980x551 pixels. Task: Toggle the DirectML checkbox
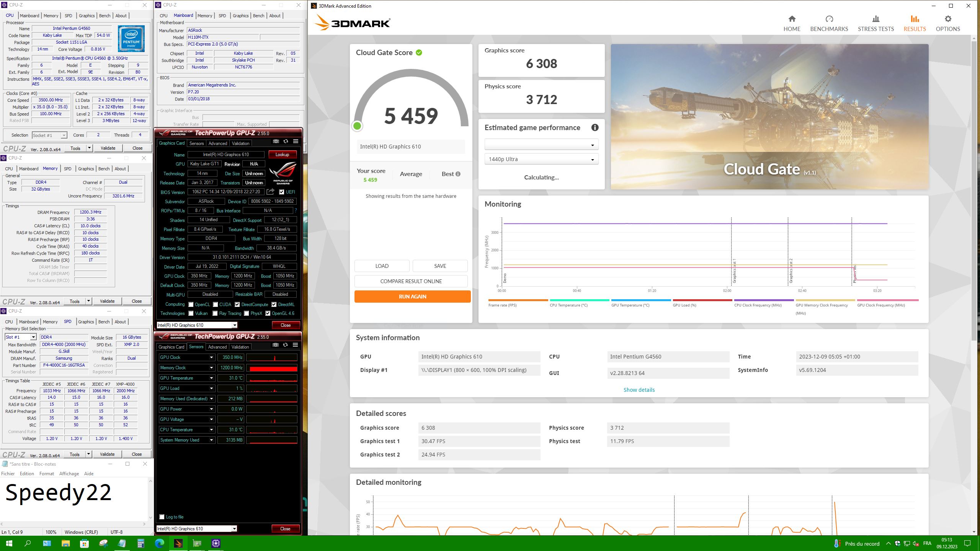click(274, 305)
